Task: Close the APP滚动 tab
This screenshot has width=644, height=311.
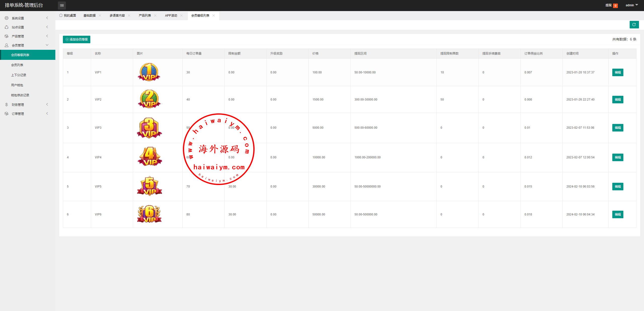Action: 181,16
